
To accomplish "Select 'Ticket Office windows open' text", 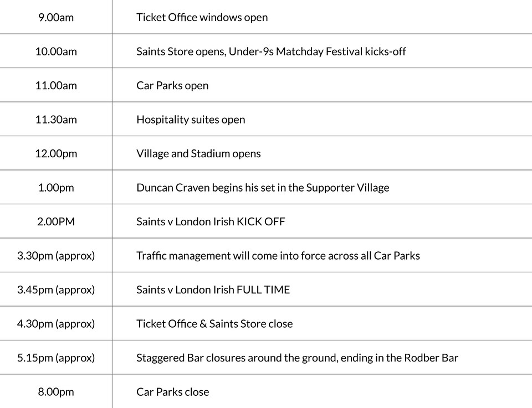I will pos(202,17).
